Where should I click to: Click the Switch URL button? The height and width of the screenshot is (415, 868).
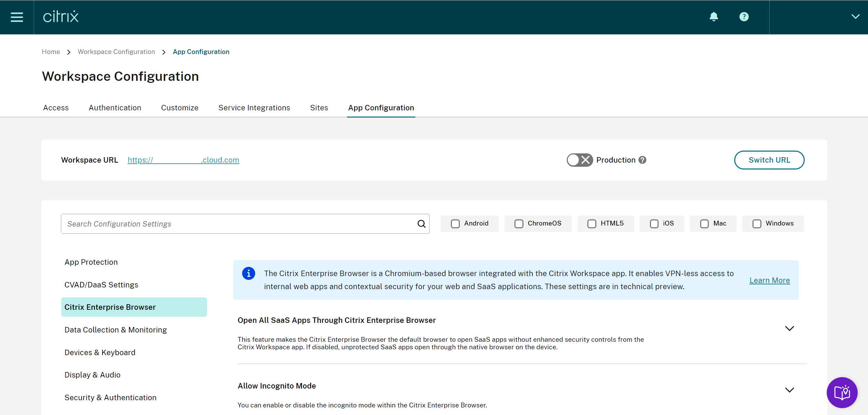(769, 160)
